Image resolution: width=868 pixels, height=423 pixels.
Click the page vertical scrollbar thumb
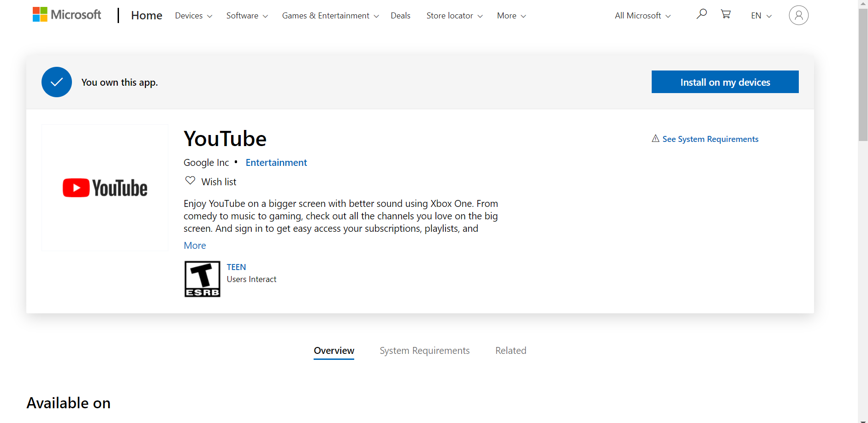point(863,75)
